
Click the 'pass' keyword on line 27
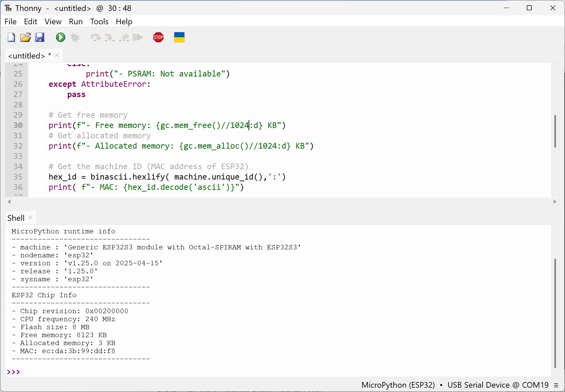(77, 94)
